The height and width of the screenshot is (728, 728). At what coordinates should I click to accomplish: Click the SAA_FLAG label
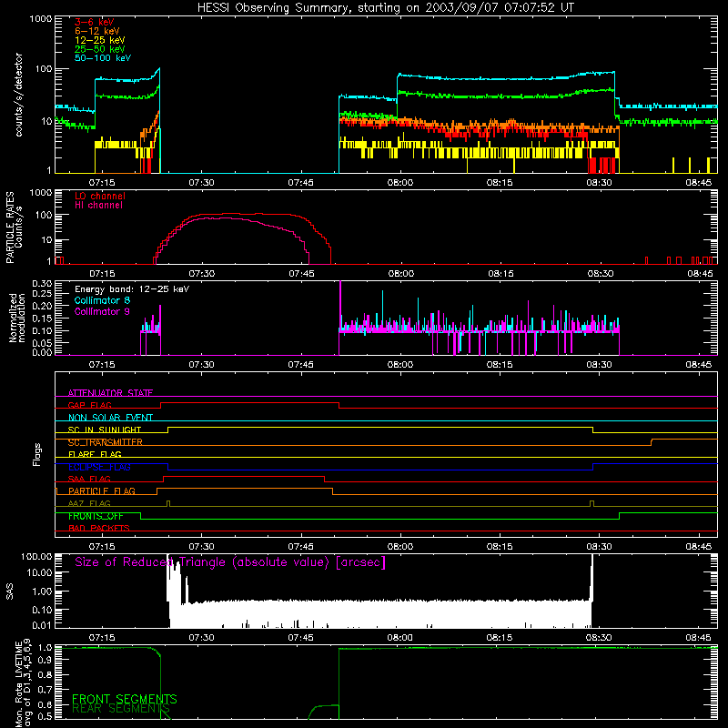[x=89, y=479]
